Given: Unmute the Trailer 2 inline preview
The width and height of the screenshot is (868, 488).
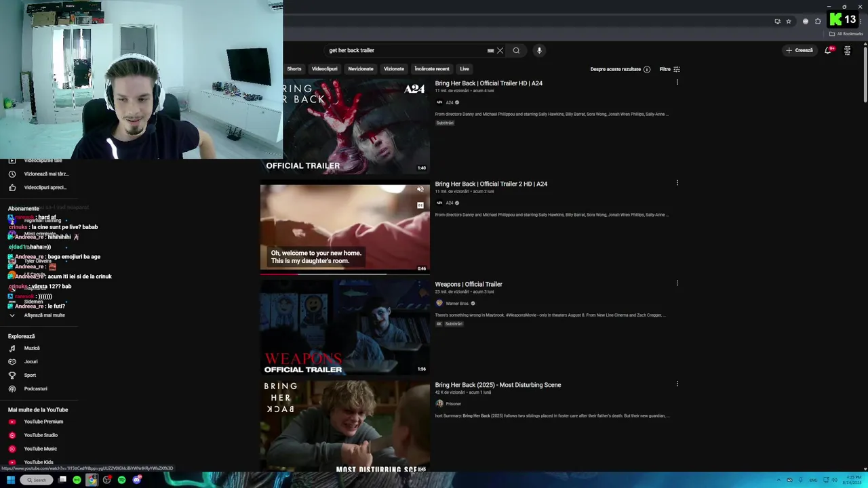Looking at the screenshot, I should pos(420,190).
